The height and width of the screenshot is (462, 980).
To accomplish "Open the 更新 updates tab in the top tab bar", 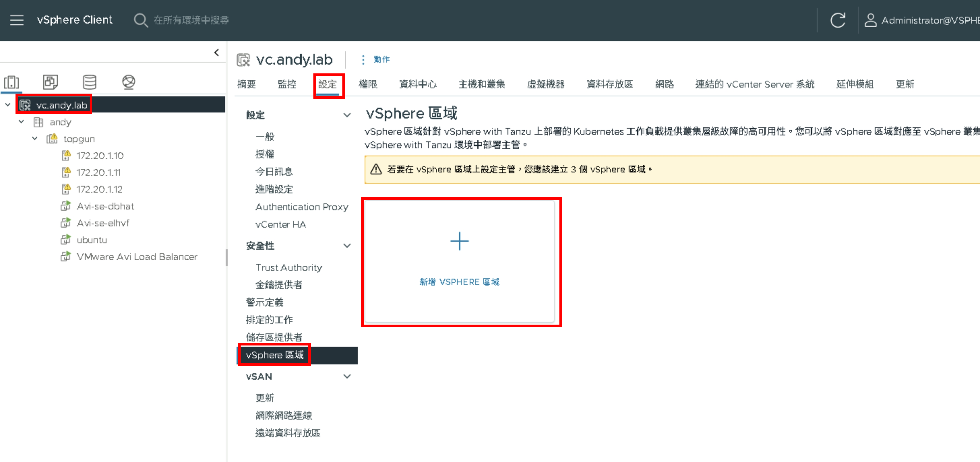I will pyautogui.click(x=905, y=84).
